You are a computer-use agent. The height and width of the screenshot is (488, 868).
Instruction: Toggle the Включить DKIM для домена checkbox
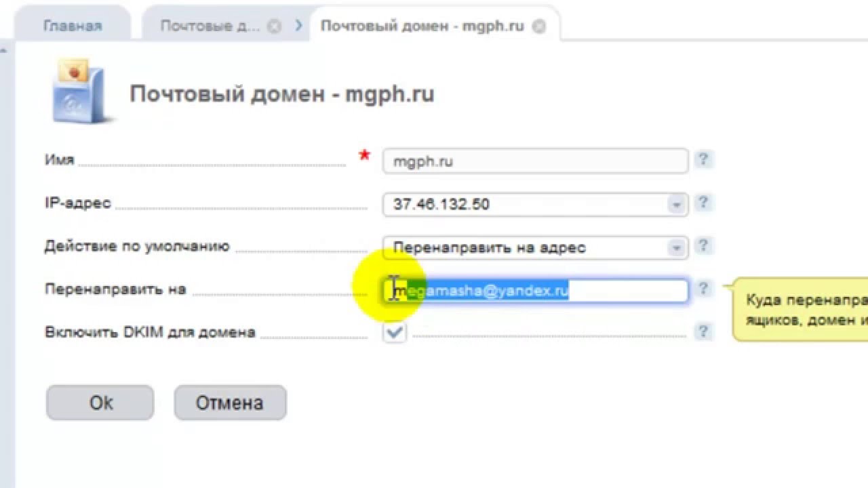395,332
